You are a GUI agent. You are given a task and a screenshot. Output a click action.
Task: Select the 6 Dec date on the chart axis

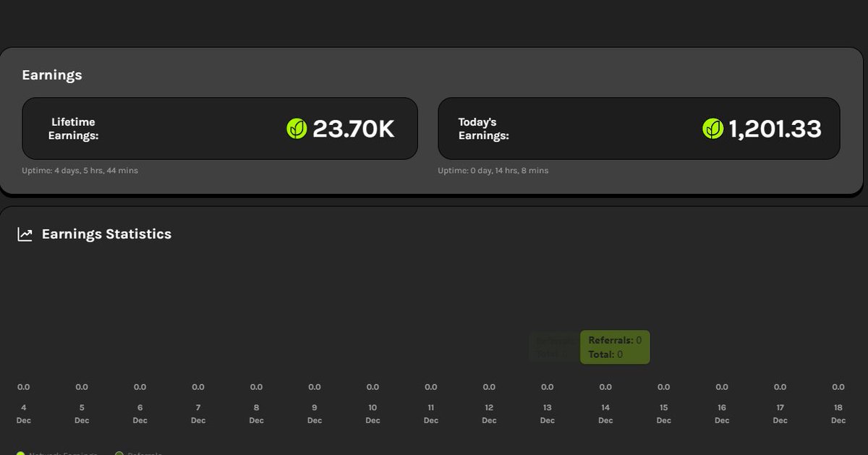point(140,414)
